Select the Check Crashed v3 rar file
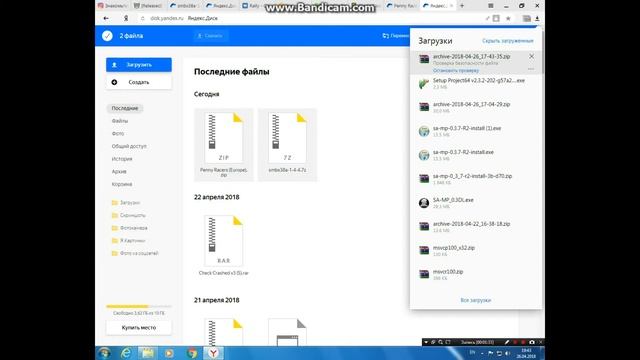The width and height of the screenshot is (640, 360). pyautogui.click(x=224, y=246)
